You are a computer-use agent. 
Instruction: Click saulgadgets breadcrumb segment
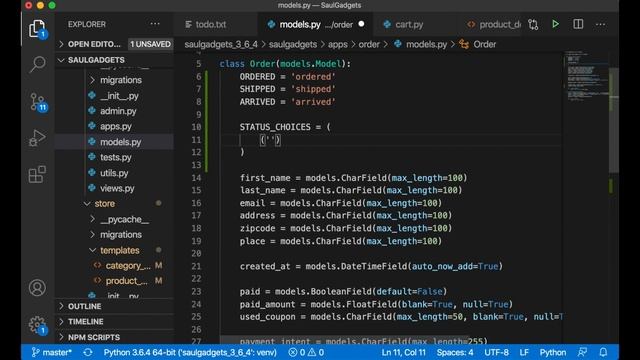coord(293,44)
